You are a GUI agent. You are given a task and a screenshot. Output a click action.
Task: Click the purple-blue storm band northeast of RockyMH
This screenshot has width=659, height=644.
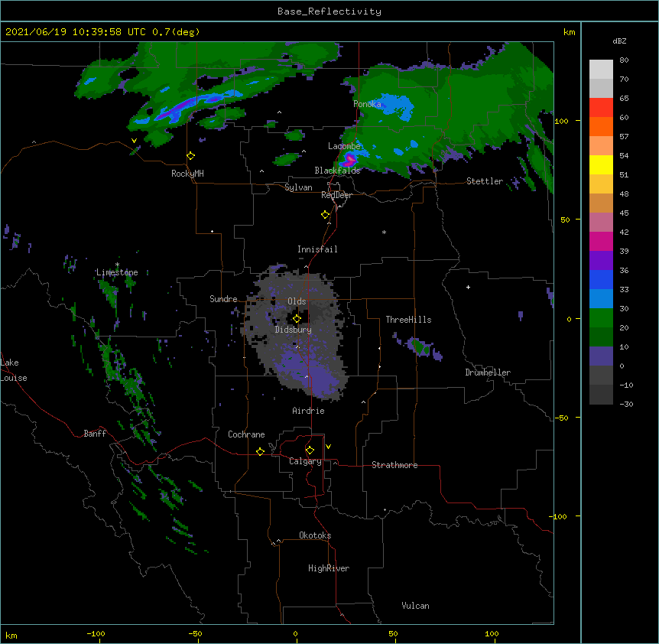click(x=190, y=105)
